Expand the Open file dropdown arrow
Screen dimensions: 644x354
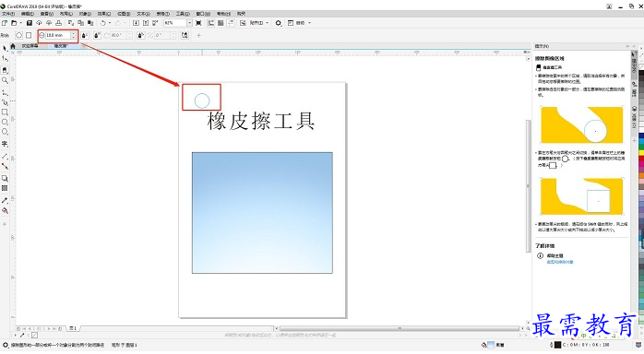point(21,23)
